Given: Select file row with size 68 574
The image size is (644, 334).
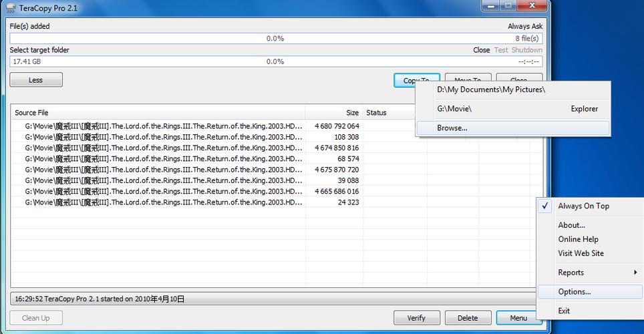Looking at the screenshot, I should click(x=276, y=158).
